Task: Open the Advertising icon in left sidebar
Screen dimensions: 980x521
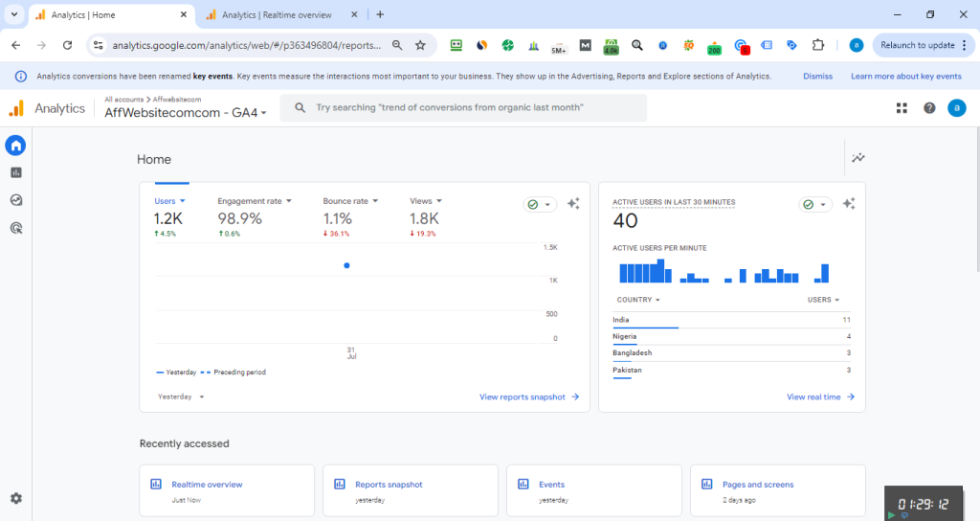Action: [x=15, y=228]
